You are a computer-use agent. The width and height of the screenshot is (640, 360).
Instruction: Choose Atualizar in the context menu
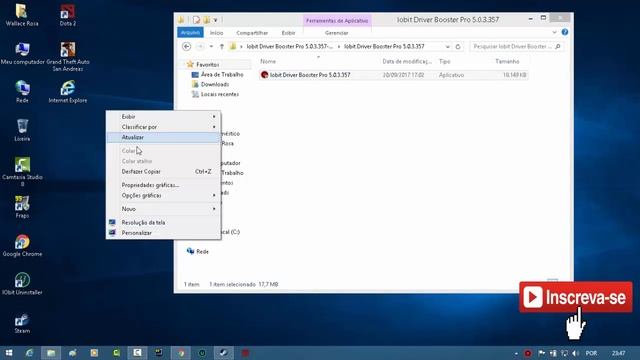click(163, 138)
